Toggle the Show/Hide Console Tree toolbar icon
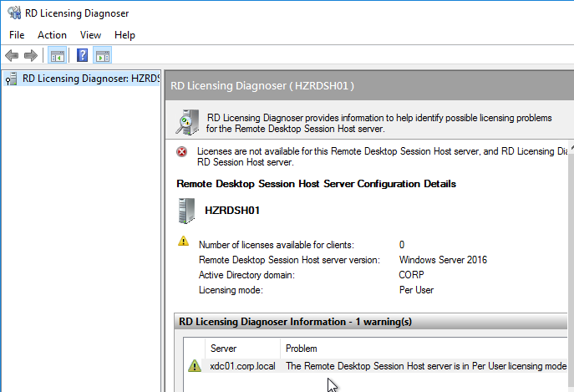574x392 pixels. point(57,56)
